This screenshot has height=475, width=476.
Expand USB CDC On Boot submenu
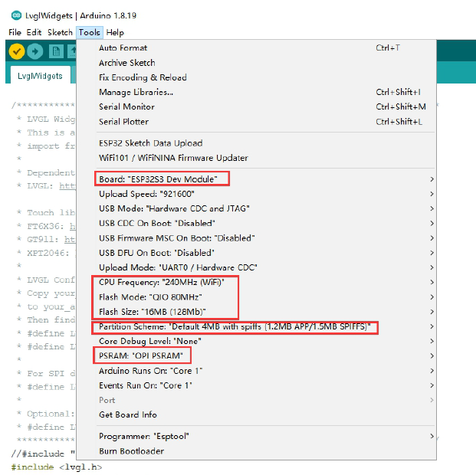click(x=256, y=223)
